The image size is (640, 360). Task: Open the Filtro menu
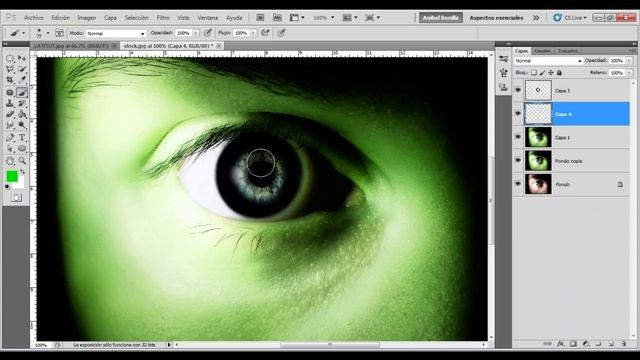[163, 18]
